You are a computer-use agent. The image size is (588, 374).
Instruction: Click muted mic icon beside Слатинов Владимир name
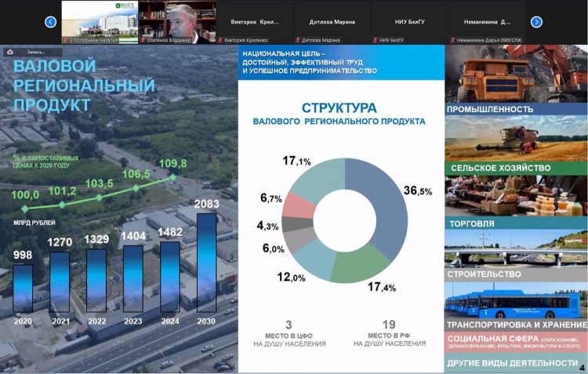[x=143, y=39]
